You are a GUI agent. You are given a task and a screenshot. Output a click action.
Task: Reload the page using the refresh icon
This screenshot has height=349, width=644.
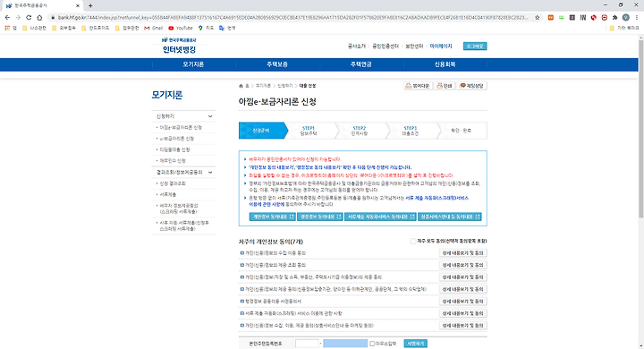click(29, 17)
